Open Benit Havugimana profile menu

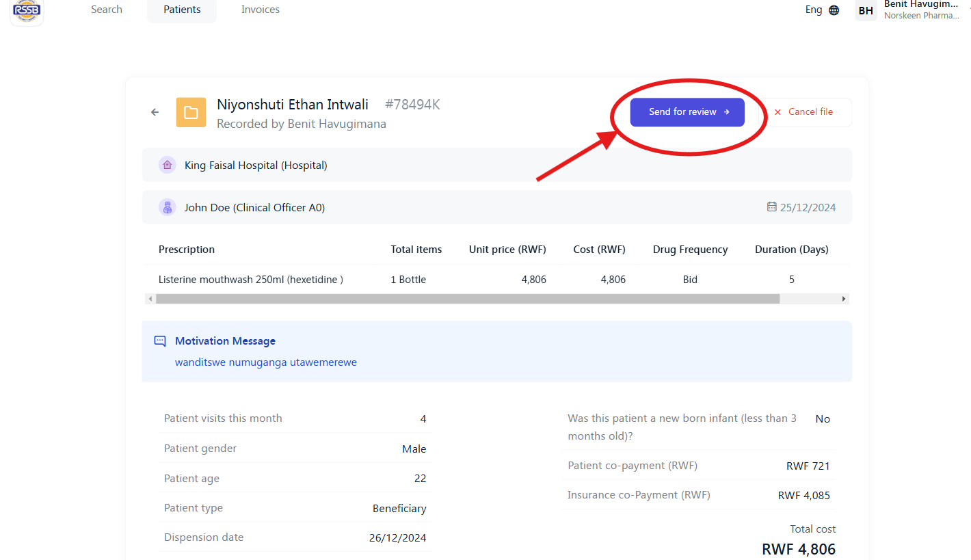point(921,10)
